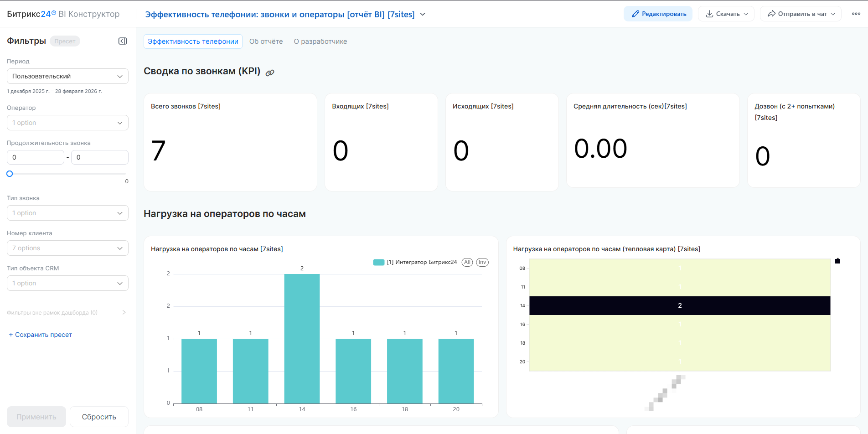
Task: Collapse the Фильтры sidebar panel icon
Action: tap(123, 41)
